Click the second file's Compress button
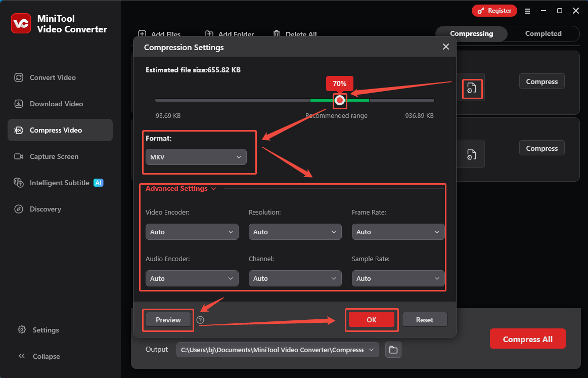Image resolution: width=588 pixels, height=378 pixels. [541, 148]
